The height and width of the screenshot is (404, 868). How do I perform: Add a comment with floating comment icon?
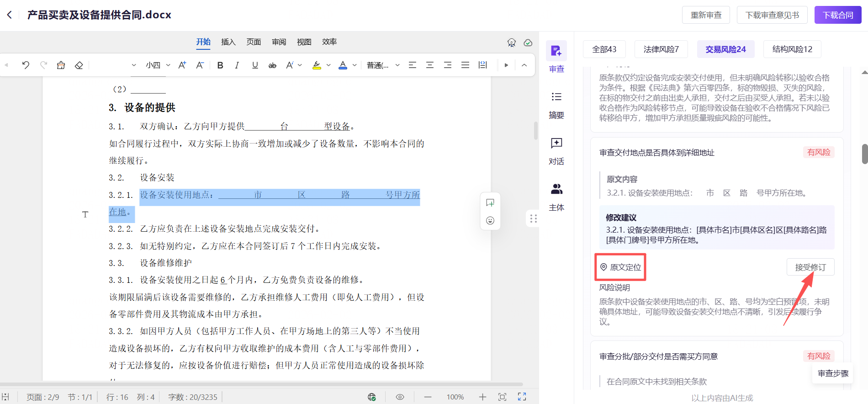(490, 202)
